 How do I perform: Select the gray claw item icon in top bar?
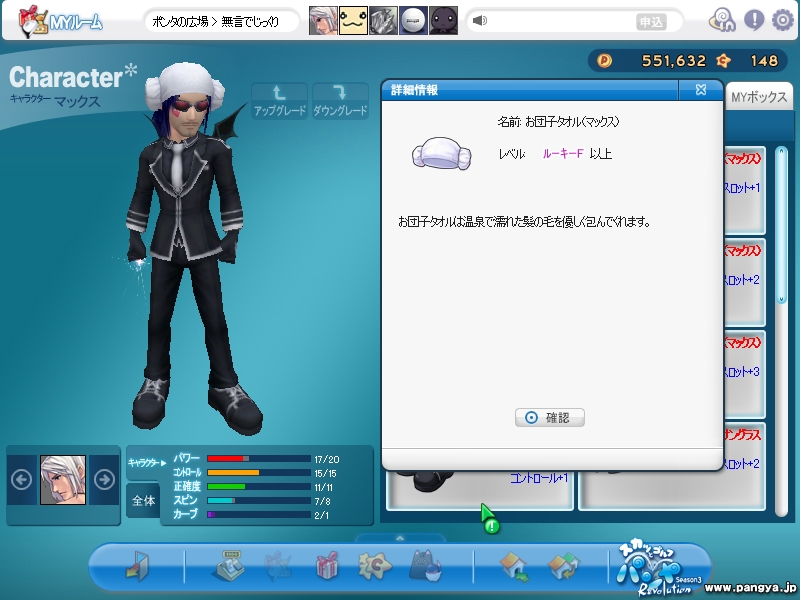[383, 20]
